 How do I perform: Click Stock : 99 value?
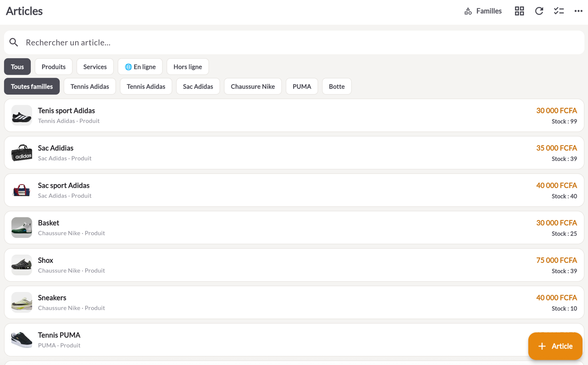coord(564,121)
